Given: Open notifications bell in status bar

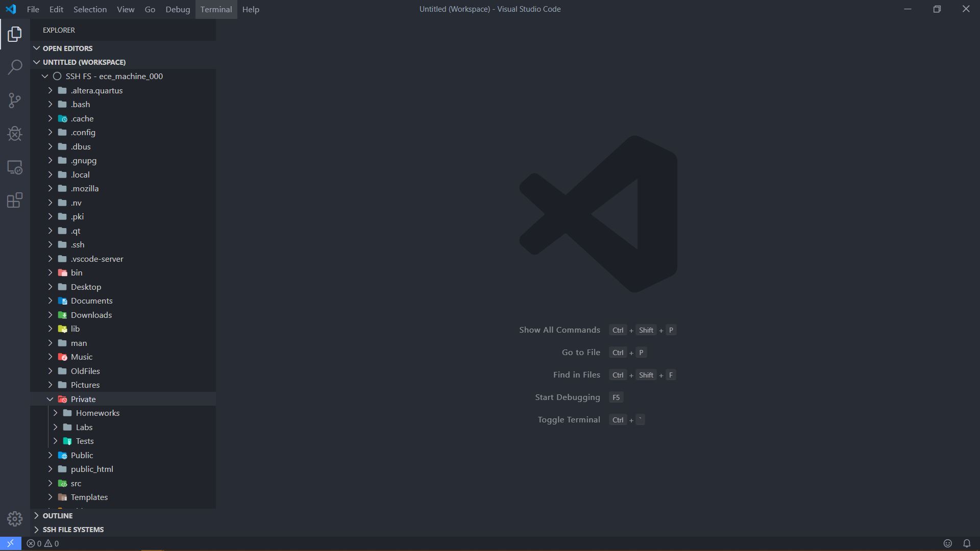Looking at the screenshot, I should (x=967, y=543).
